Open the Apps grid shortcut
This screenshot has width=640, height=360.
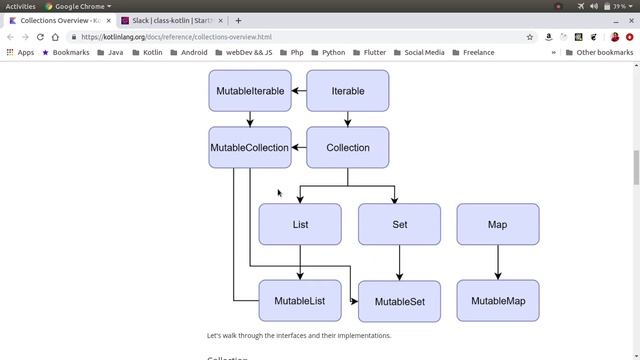pos(20,52)
